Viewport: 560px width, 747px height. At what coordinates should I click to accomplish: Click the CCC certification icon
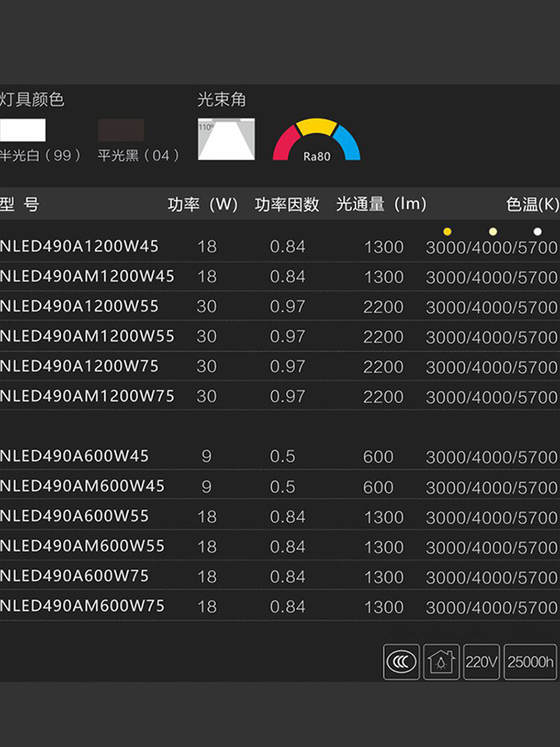(x=402, y=662)
